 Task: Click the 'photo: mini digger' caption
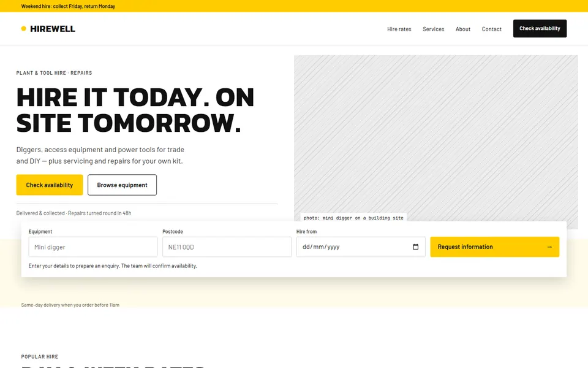tap(353, 218)
